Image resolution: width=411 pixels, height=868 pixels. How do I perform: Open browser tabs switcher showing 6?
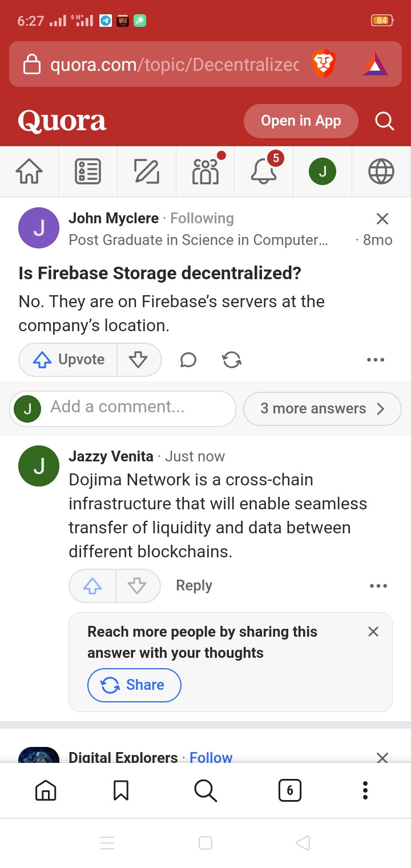[289, 790]
